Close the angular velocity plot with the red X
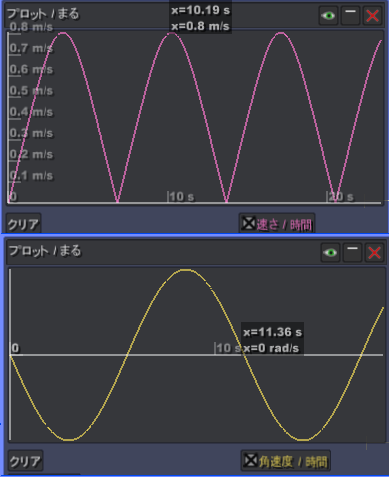389x477 pixels. tap(374, 252)
